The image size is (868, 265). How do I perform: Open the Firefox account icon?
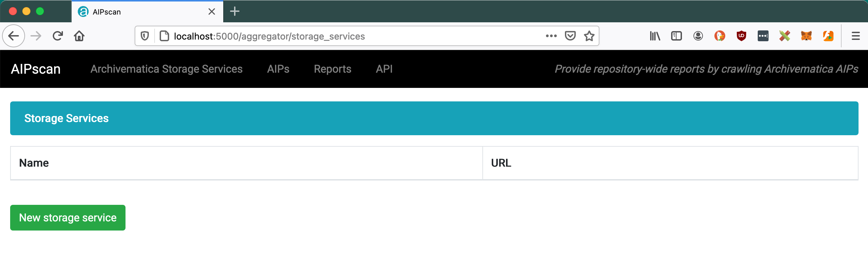click(698, 36)
